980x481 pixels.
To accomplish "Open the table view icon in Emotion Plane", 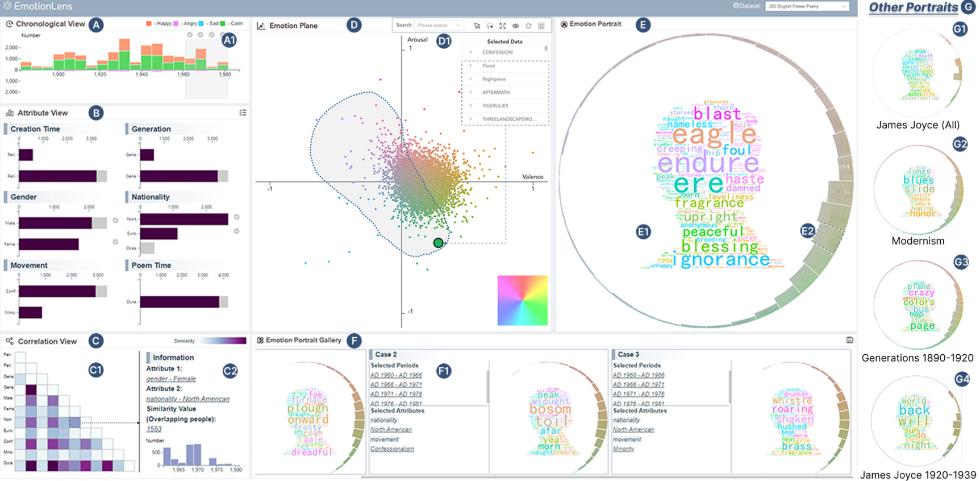I will tap(541, 26).
